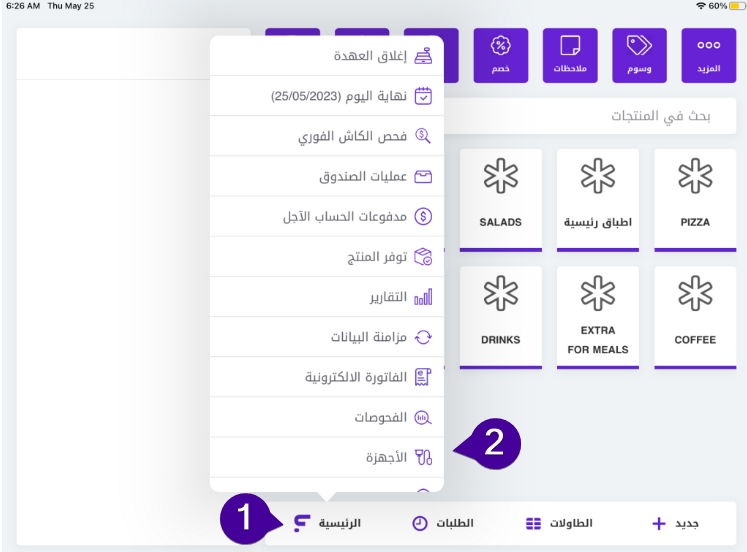
Task: Open Instant Cash Check (فحص الكاش الفوري)
Action: pyautogui.click(x=327, y=136)
